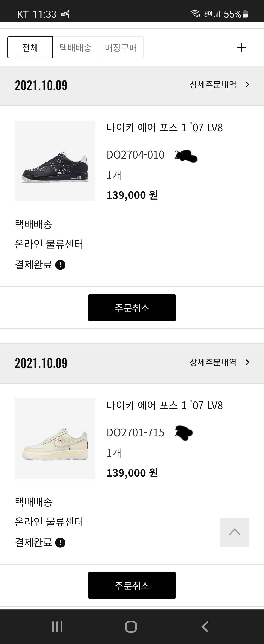Open the black Air Force 1 shoe thumbnail

(x=55, y=161)
